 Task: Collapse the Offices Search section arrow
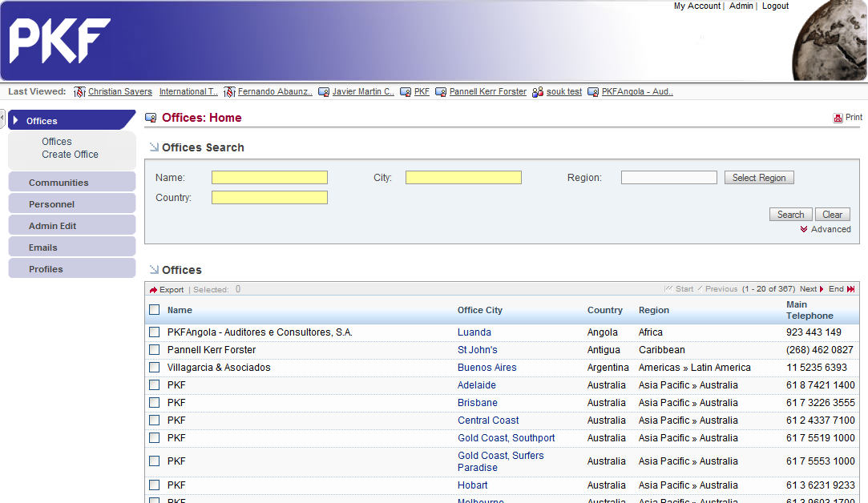[x=154, y=147]
